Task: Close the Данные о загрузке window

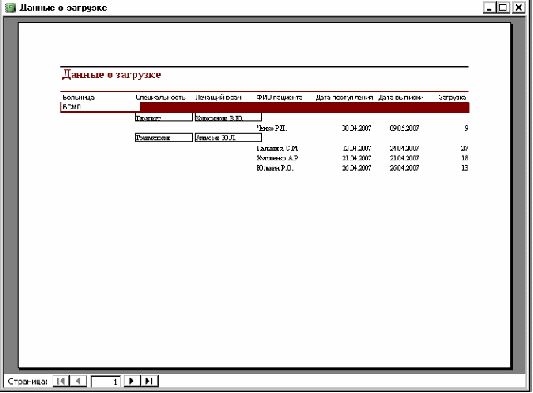Action: 519,7
